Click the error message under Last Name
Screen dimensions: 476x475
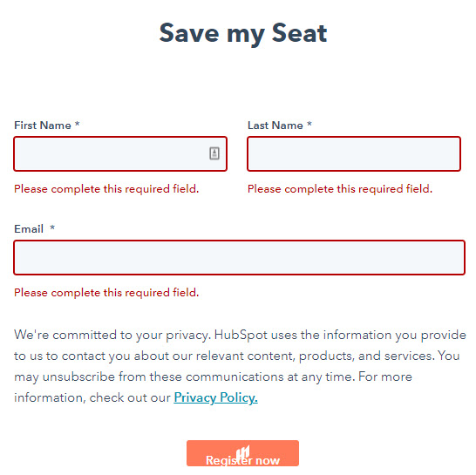coord(340,189)
